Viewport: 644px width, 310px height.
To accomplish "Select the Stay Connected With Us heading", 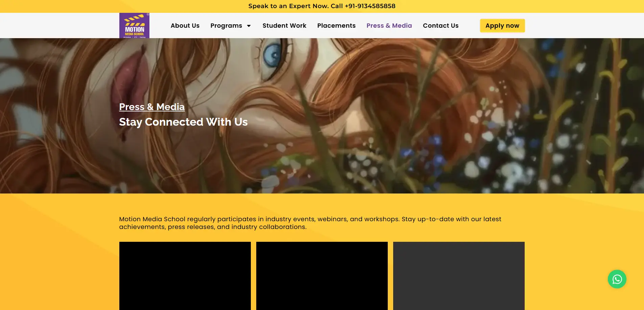I will pyautogui.click(x=183, y=122).
